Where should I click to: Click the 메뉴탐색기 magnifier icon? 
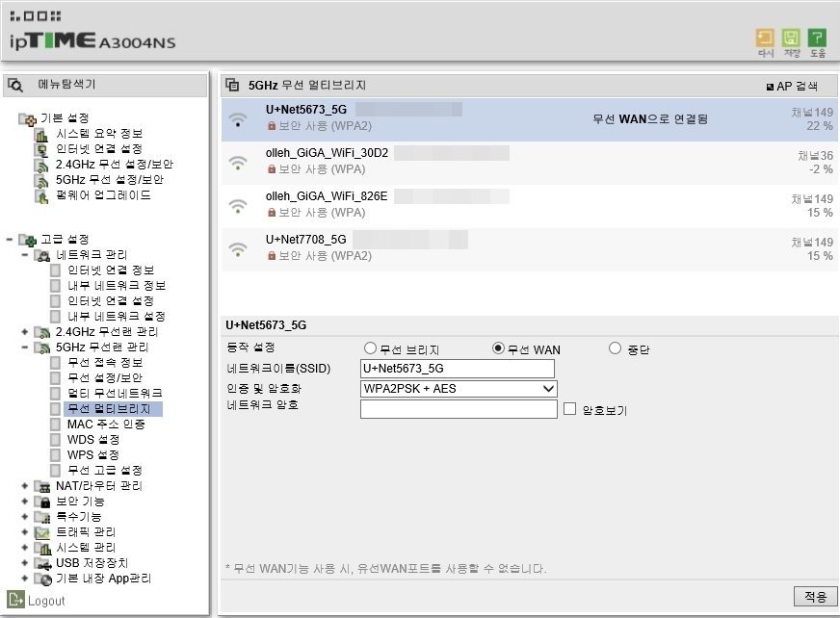(x=15, y=85)
